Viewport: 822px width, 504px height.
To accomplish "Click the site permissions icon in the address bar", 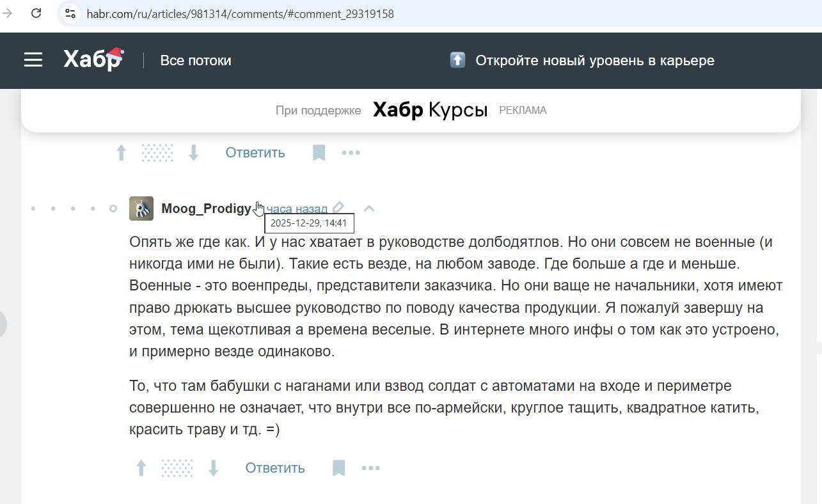I will click(69, 13).
